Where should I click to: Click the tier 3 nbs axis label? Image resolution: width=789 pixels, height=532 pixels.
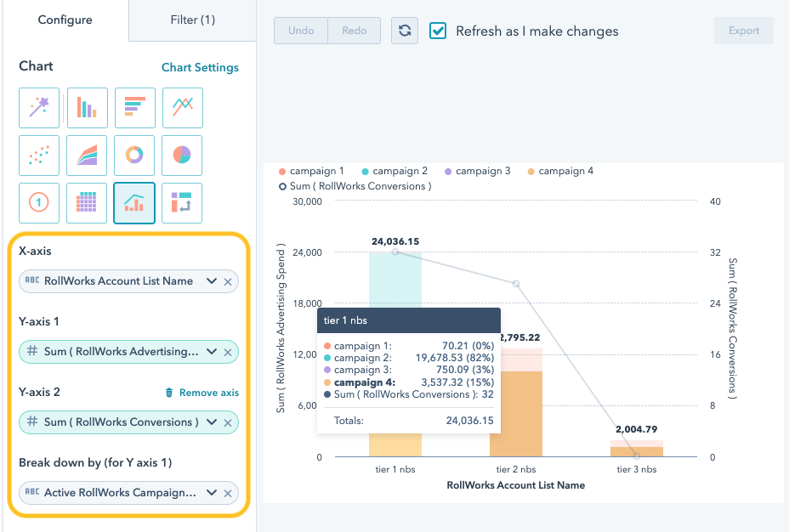click(637, 470)
